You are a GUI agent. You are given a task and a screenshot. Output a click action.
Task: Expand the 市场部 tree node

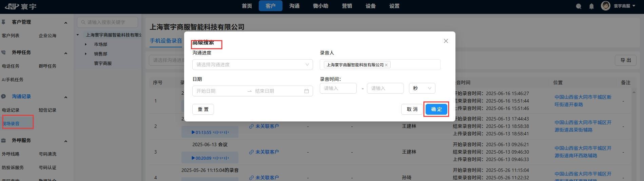86,44
